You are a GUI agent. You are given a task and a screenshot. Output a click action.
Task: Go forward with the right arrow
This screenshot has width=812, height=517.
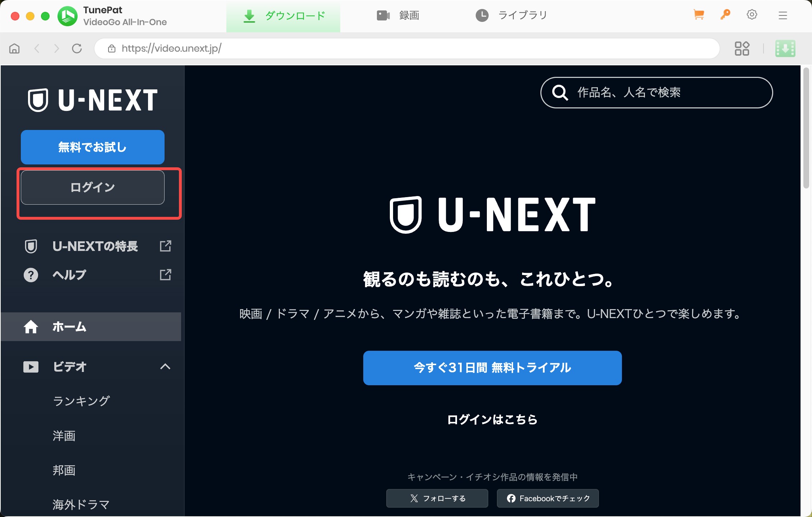tap(56, 48)
